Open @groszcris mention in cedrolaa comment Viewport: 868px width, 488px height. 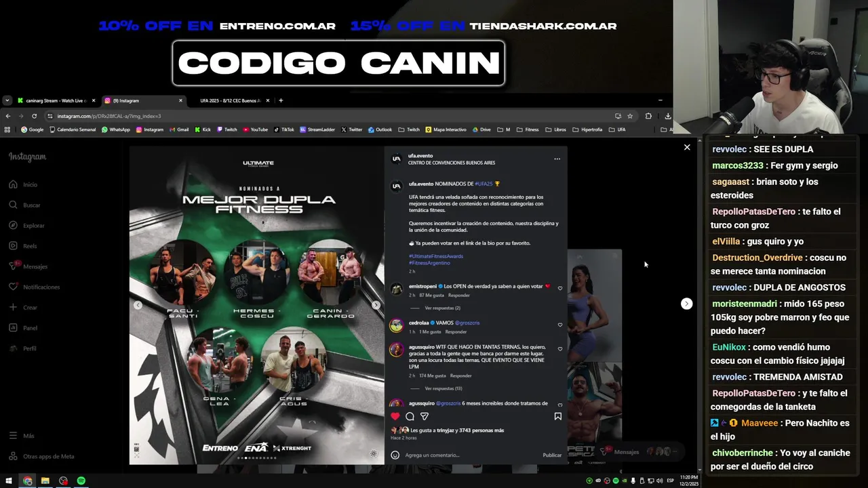467,323
